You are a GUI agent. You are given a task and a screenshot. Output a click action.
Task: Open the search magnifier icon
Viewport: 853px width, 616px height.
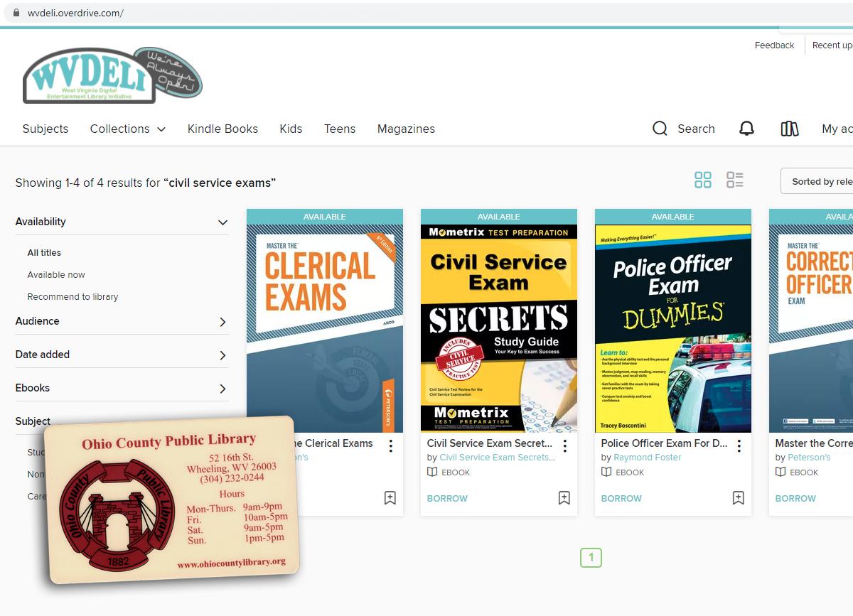point(660,129)
